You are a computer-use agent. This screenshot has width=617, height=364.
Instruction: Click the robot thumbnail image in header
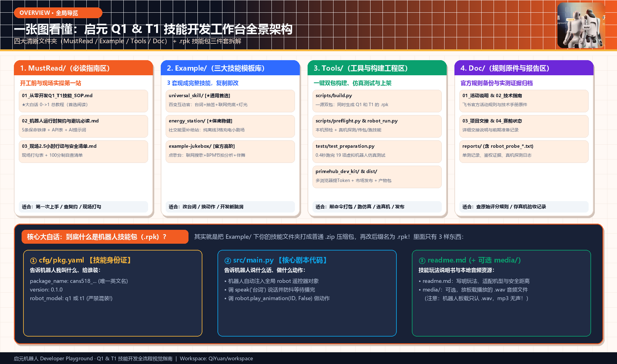(x=581, y=25)
